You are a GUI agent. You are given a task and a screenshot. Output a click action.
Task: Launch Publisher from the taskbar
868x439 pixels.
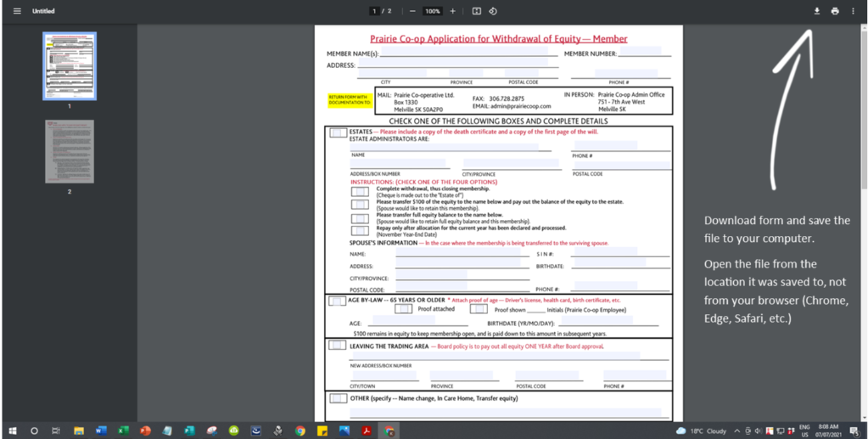[189, 431]
